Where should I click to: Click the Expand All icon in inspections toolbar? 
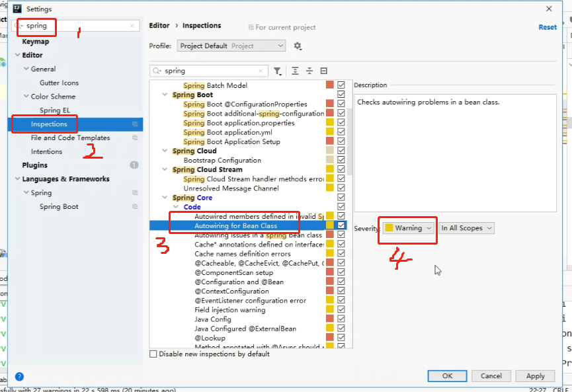click(x=295, y=71)
